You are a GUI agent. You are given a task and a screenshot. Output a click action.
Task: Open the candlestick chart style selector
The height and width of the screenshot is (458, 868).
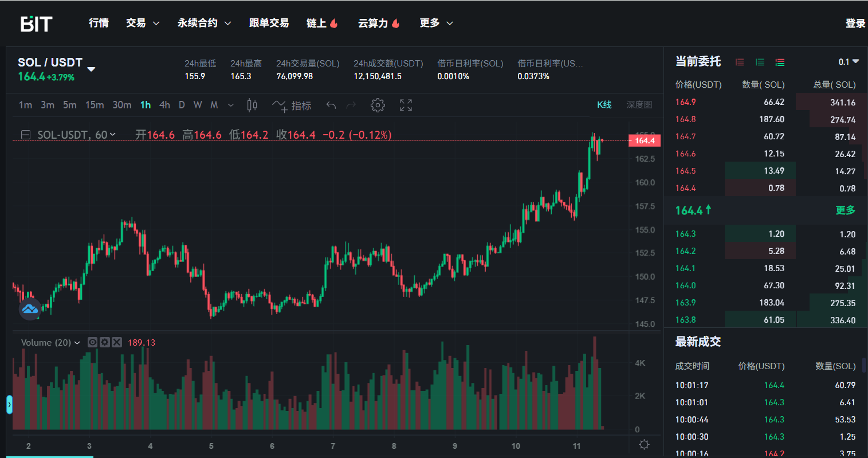[x=252, y=105]
